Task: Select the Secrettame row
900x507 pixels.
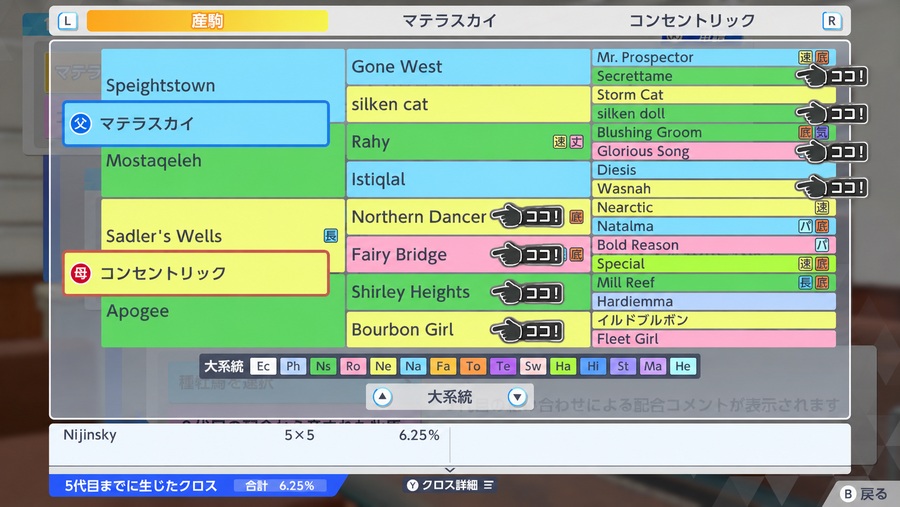Action: click(x=713, y=76)
